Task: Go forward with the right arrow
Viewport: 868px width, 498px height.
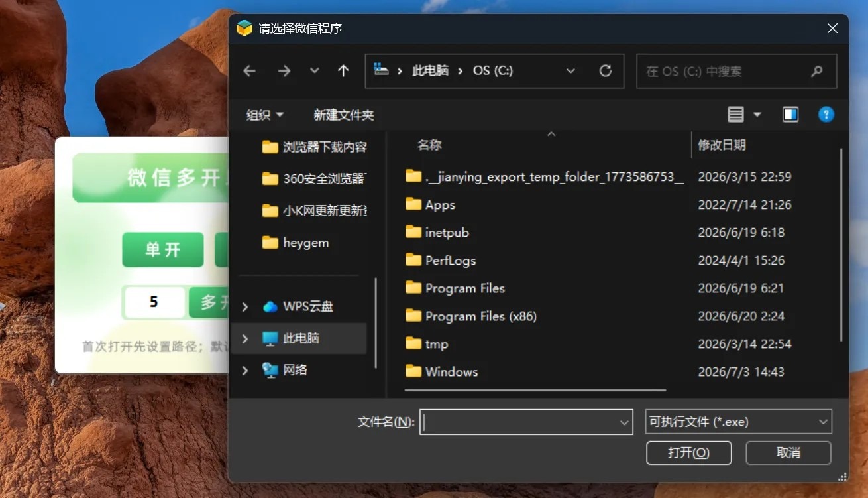Action: pos(284,71)
